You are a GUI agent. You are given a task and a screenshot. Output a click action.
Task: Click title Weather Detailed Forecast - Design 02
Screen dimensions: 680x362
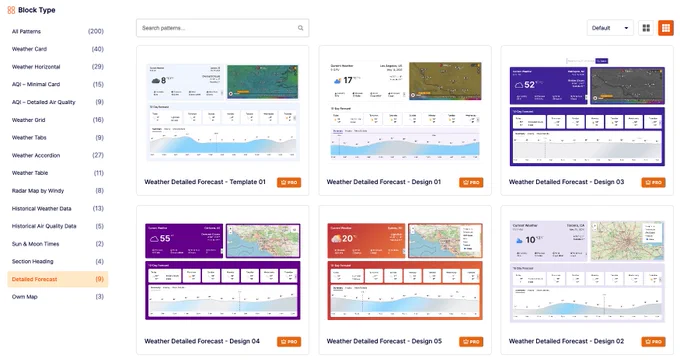click(x=566, y=341)
